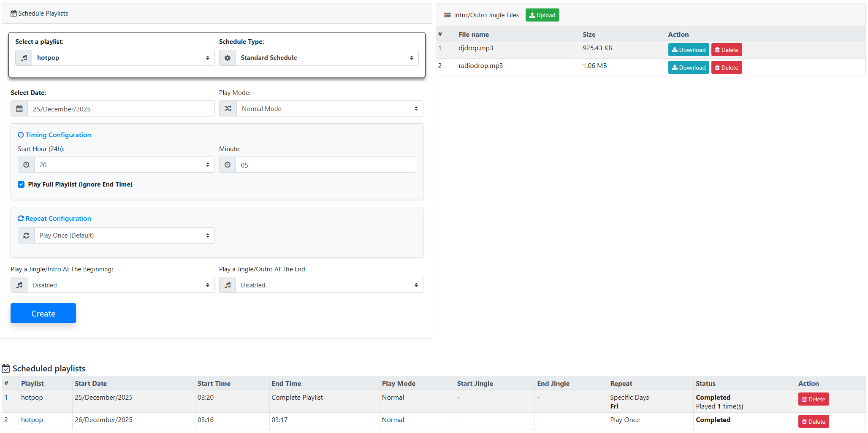Click into the Minute input field
The width and height of the screenshot is (868, 433).
pos(325,165)
